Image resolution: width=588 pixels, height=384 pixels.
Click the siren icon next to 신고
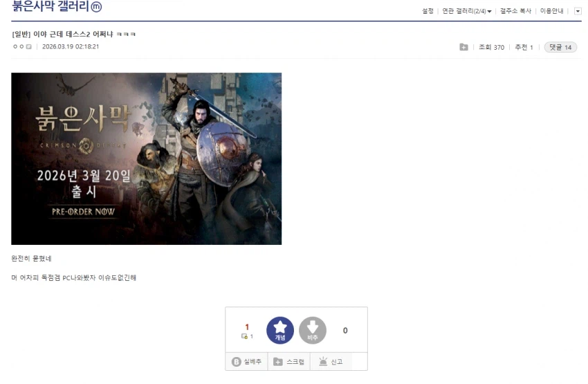tap(323, 361)
